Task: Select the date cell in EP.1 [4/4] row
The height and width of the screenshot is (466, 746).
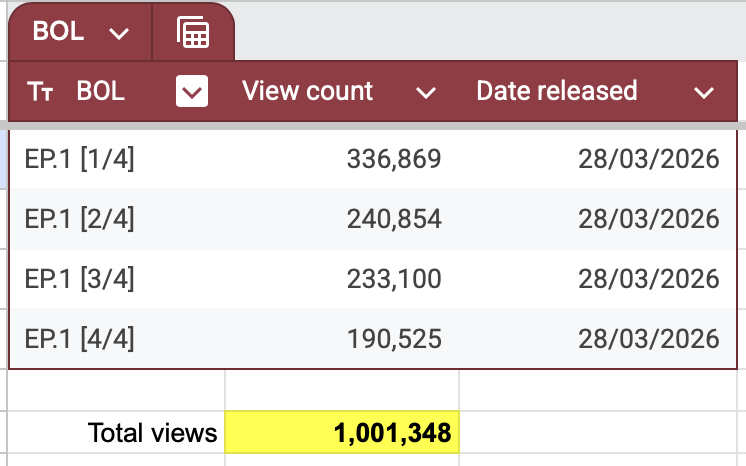Action: tap(598, 338)
